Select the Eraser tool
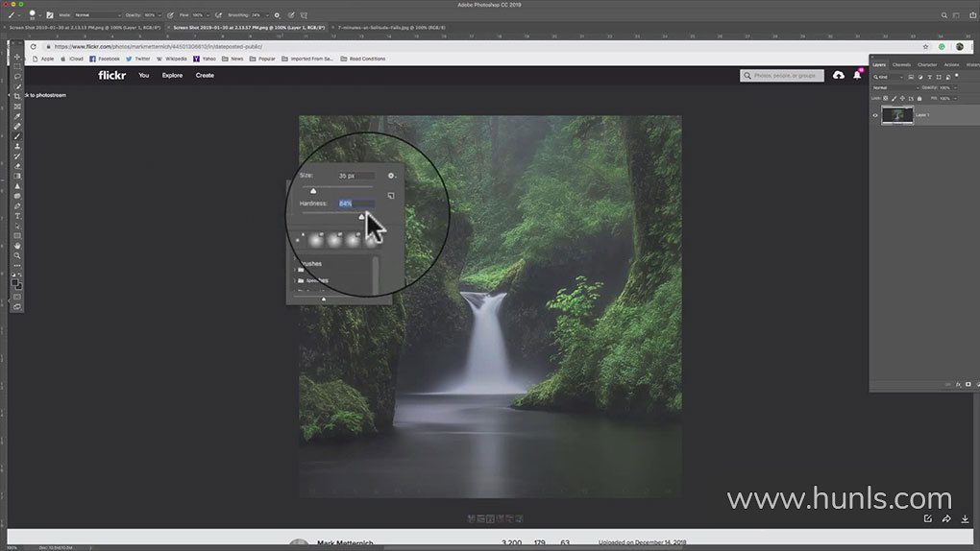The height and width of the screenshot is (551, 980). pos(17,166)
